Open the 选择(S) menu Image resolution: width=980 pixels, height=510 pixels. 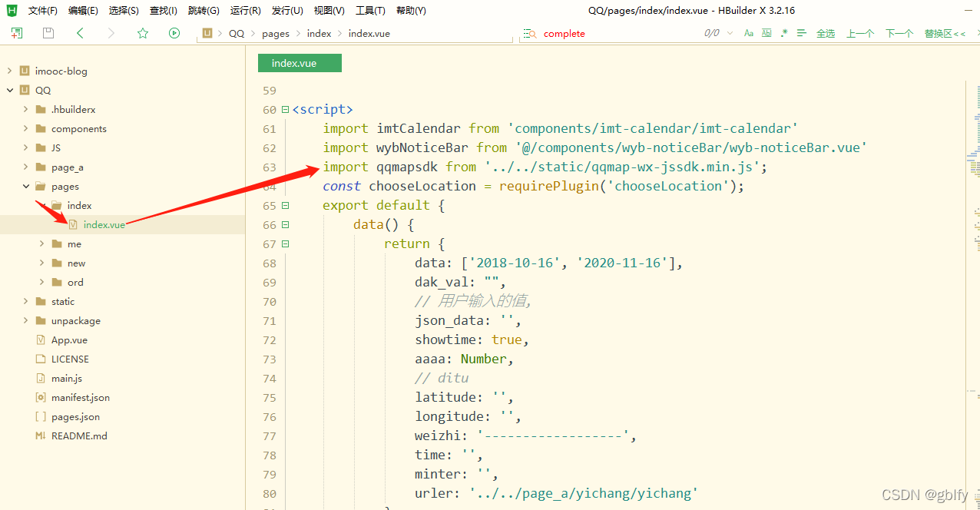click(x=124, y=10)
